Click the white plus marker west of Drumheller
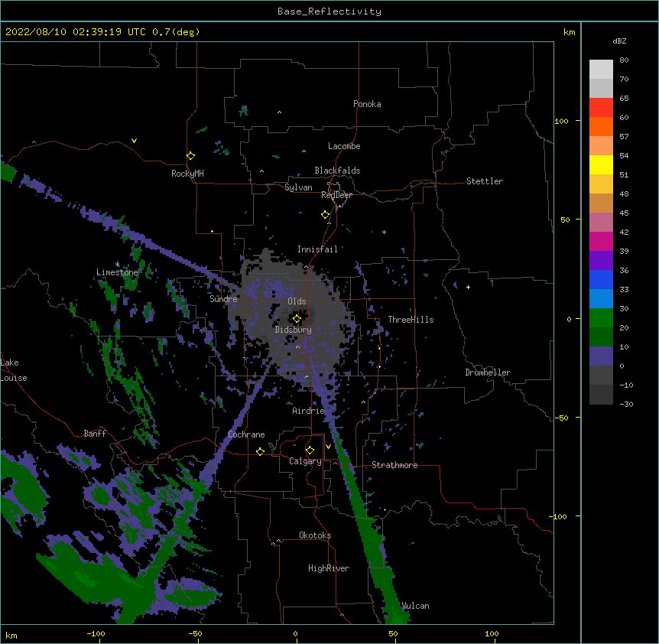The image size is (659, 644). tap(468, 287)
